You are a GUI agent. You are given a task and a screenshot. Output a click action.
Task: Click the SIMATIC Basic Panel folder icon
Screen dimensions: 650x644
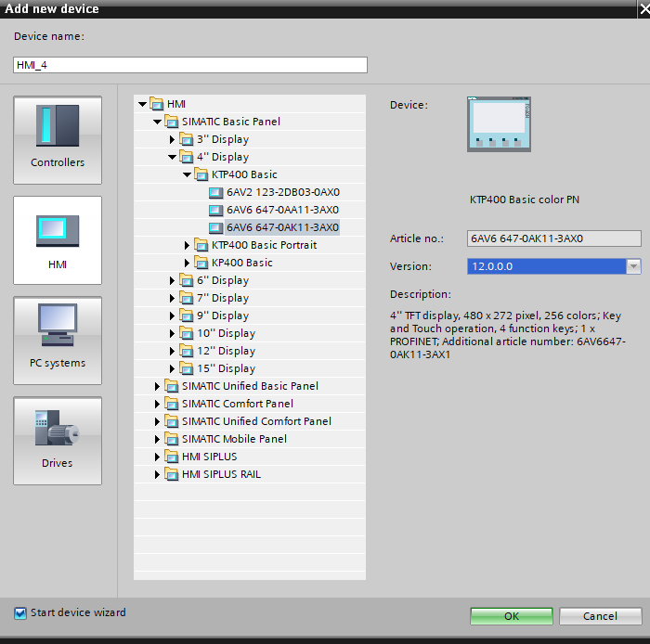[171, 122]
